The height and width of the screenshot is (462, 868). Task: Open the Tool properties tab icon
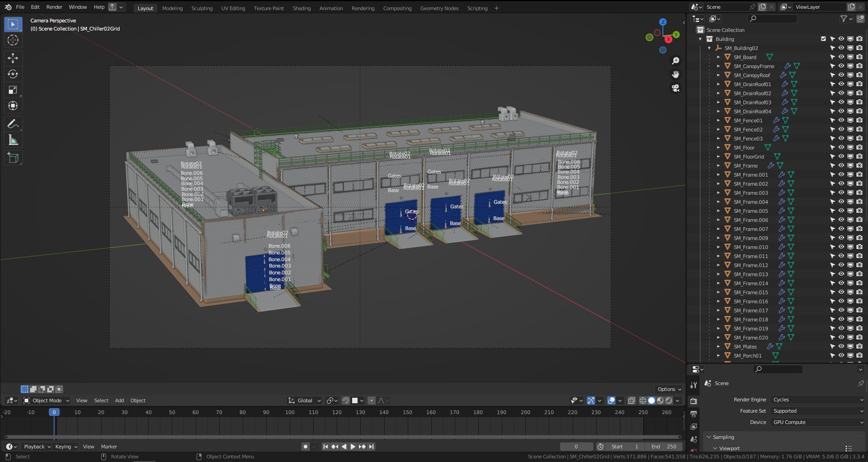click(693, 386)
